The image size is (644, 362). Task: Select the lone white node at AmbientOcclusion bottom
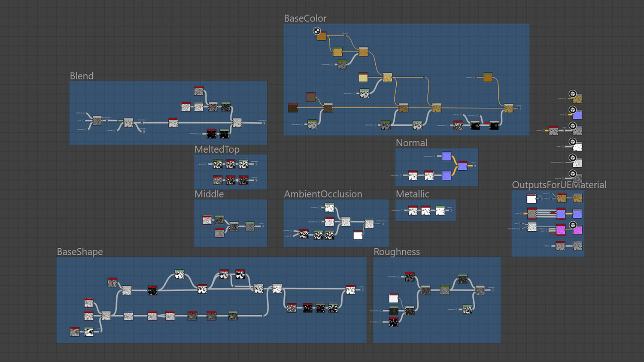coord(358,235)
